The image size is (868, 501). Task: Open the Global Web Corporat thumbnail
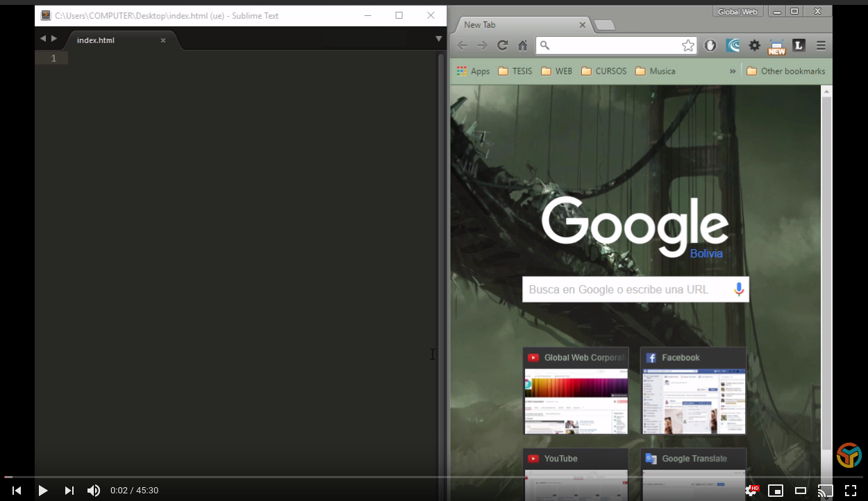(576, 391)
